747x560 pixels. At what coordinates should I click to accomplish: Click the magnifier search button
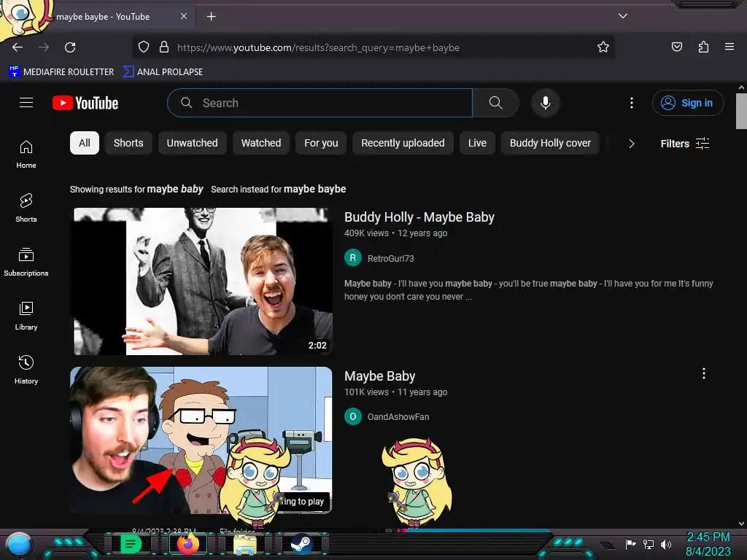tap(495, 103)
